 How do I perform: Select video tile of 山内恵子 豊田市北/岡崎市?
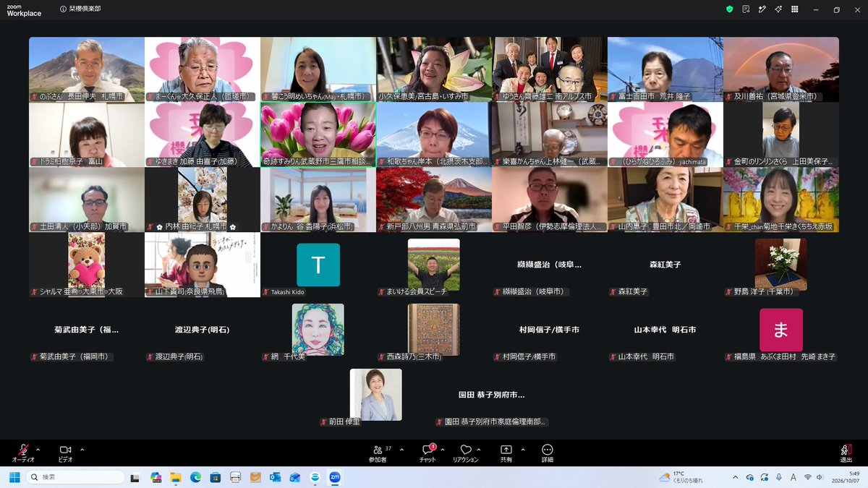pos(665,200)
